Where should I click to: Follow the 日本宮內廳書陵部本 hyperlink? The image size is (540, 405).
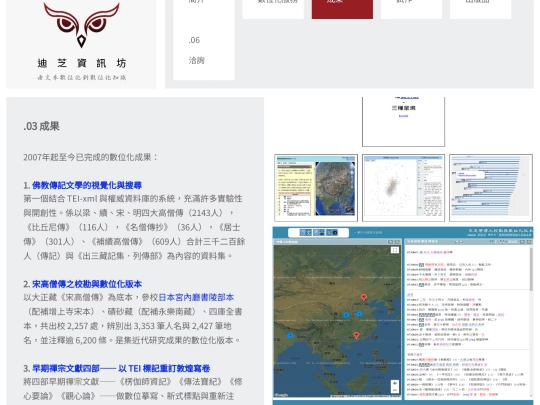point(196,297)
